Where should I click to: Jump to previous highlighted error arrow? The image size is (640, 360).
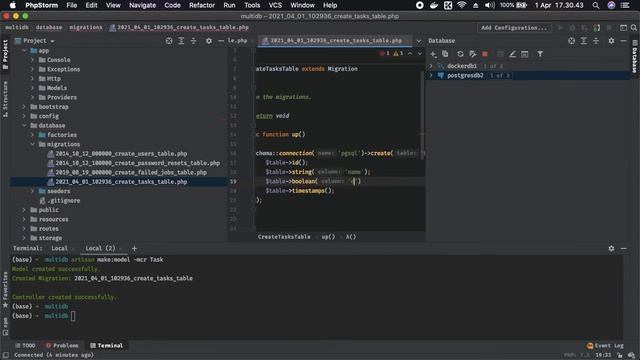[x=410, y=53]
